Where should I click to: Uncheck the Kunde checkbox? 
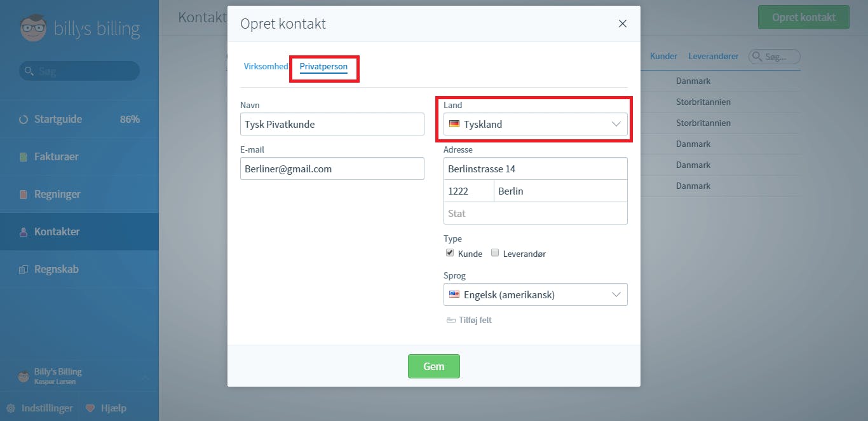[450, 252]
